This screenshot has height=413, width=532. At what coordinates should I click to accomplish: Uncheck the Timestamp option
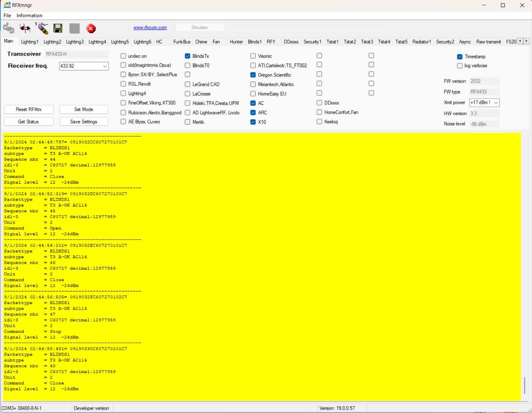[x=459, y=57]
